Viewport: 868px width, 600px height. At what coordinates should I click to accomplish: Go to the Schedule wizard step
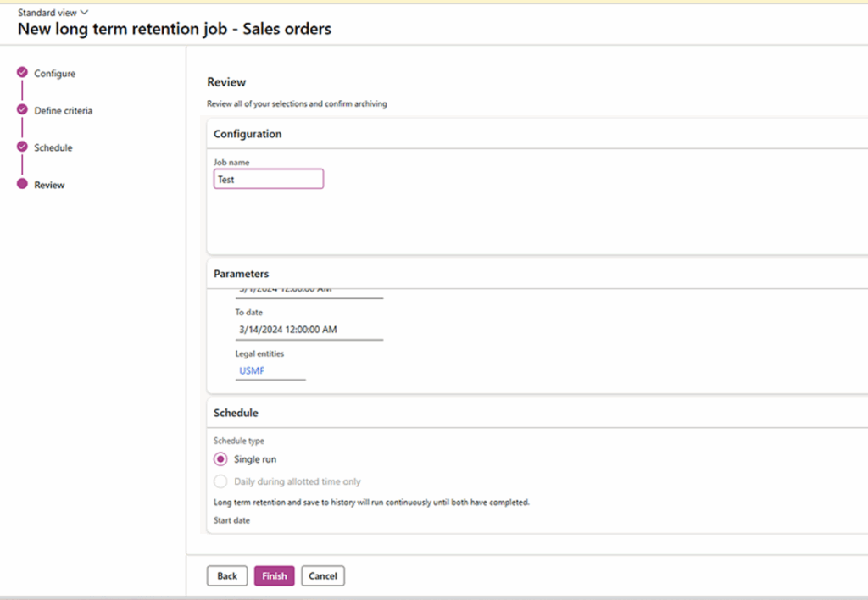[x=53, y=147]
